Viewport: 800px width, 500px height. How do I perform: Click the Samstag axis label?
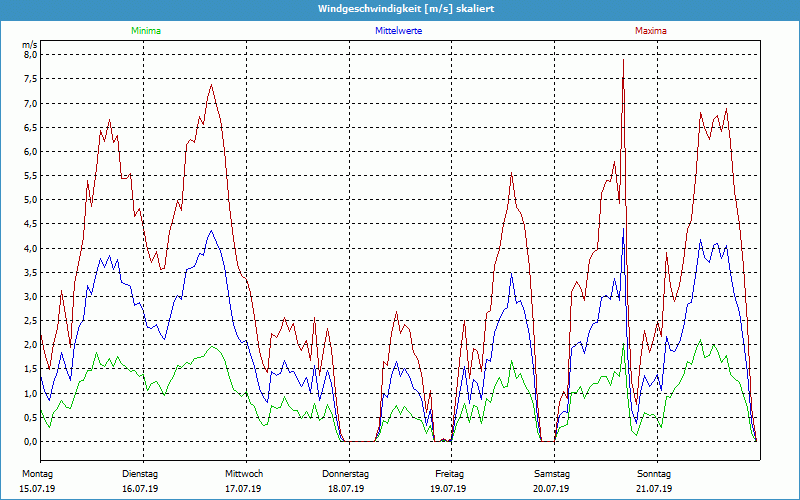[x=552, y=474]
